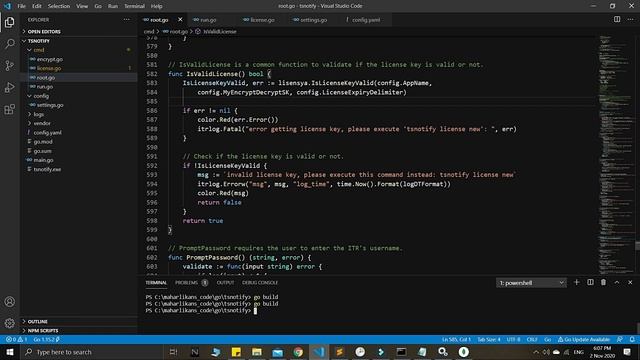Open the Extensions view
Viewport: 640px width, 360px height.
(x=9, y=109)
